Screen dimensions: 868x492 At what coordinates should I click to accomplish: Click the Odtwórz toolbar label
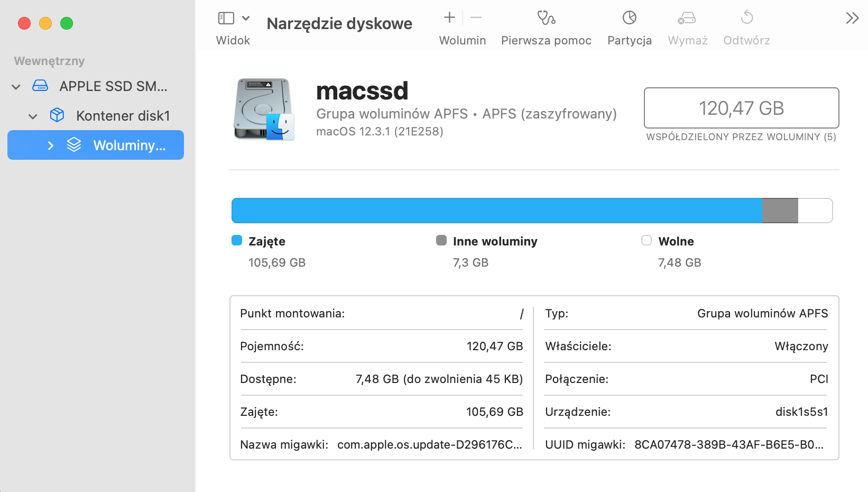click(x=746, y=41)
